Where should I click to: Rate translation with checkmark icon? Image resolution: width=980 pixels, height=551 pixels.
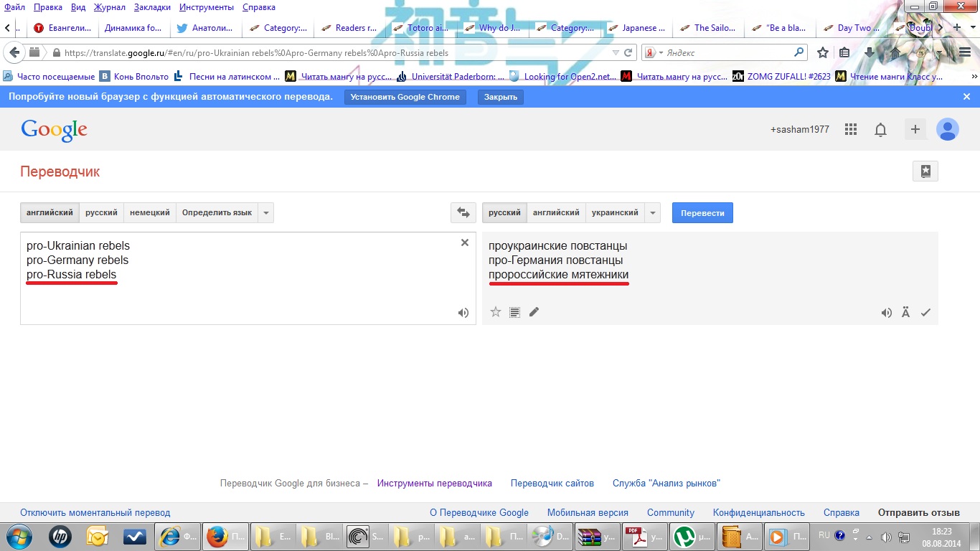point(925,313)
